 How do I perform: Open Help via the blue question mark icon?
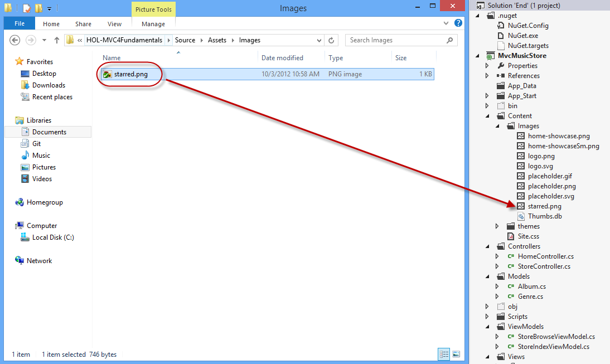(458, 23)
